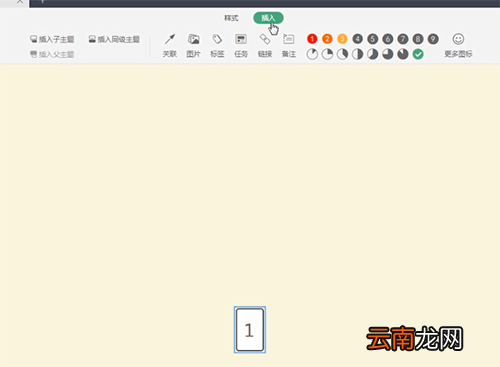The height and width of the screenshot is (367, 500).
Task: Open 更多图标 smiley menu
Action: pyautogui.click(x=458, y=45)
